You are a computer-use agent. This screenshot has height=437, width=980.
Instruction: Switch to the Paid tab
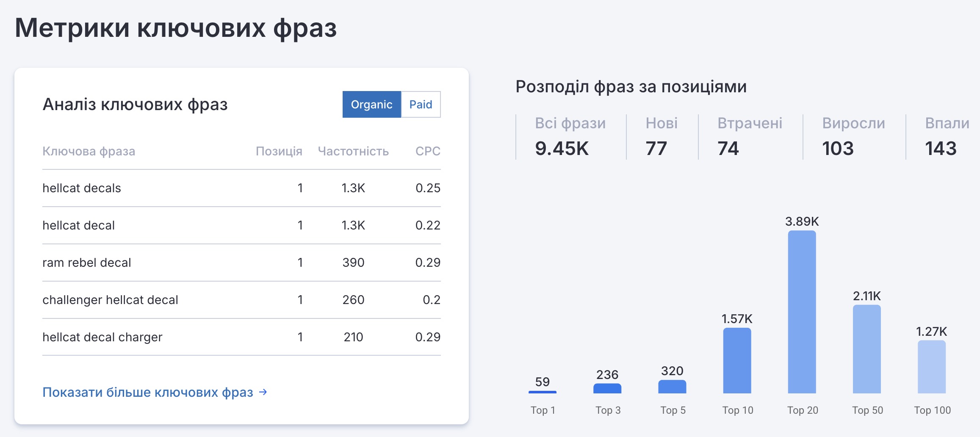[x=421, y=104]
